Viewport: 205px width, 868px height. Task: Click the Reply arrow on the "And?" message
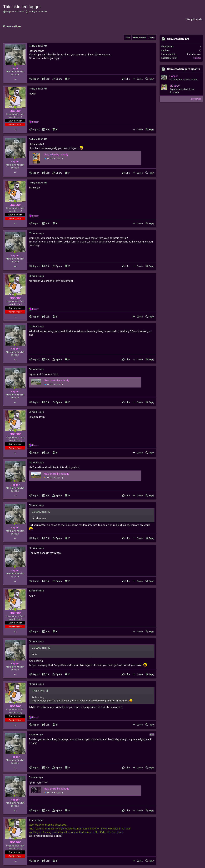pyautogui.click(x=147, y=631)
